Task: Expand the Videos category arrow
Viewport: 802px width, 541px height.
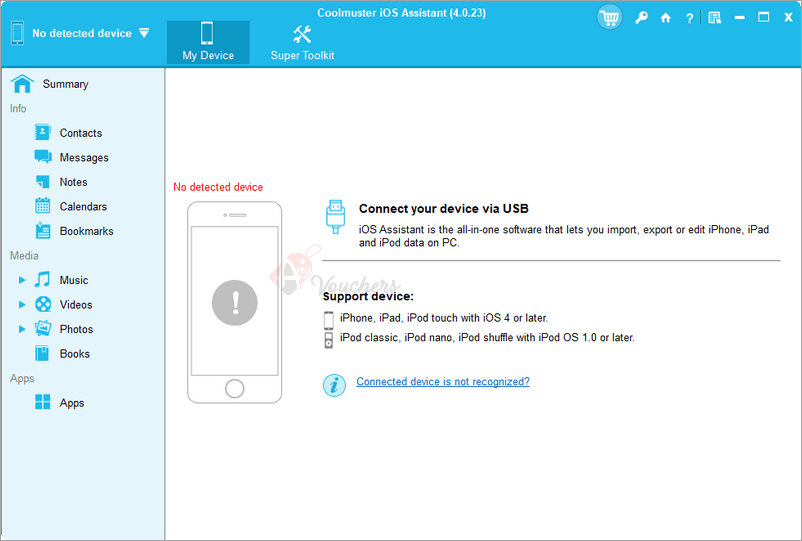Action: click(x=22, y=305)
